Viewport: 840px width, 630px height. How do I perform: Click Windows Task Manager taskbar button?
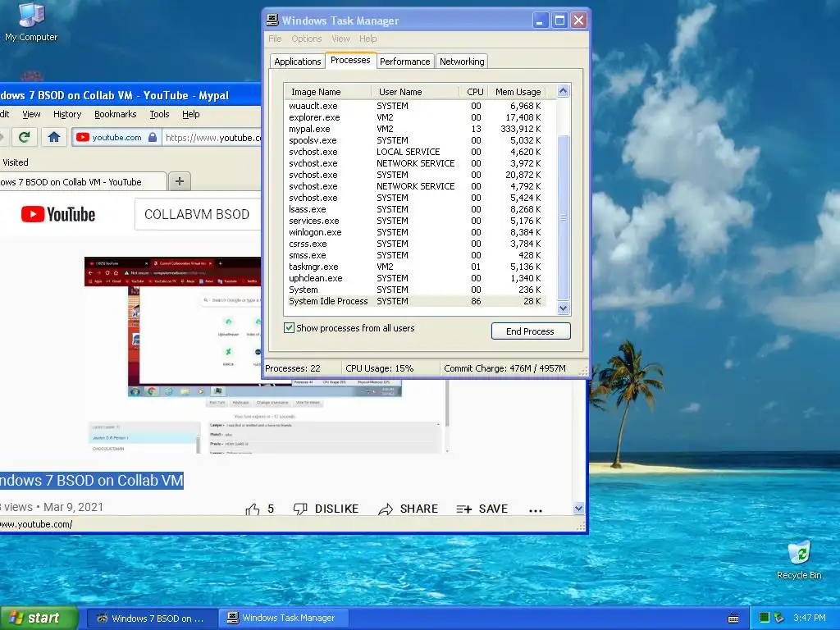[x=284, y=619]
